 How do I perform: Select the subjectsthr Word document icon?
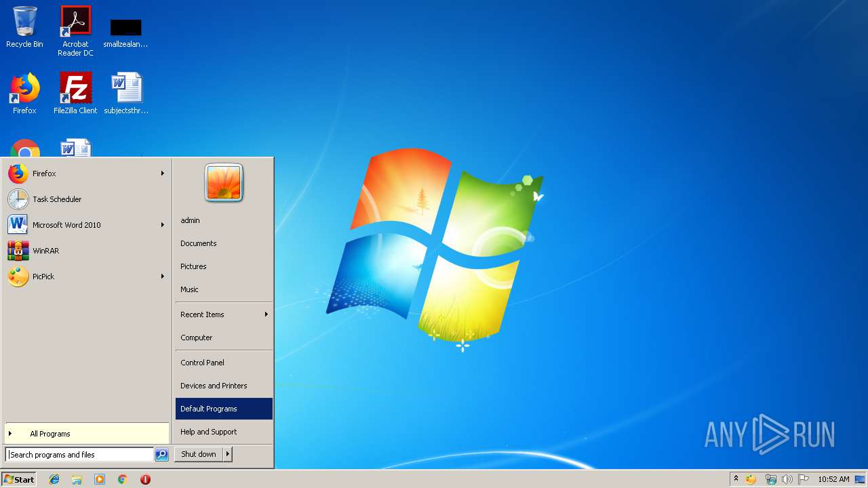pyautogui.click(x=126, y=94)
